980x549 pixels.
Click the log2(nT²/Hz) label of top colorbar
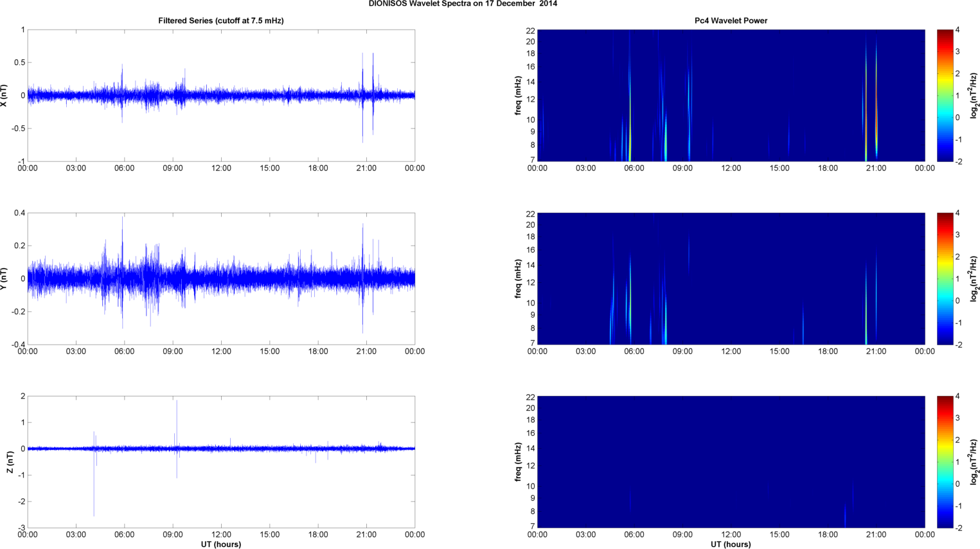point(974,96)
